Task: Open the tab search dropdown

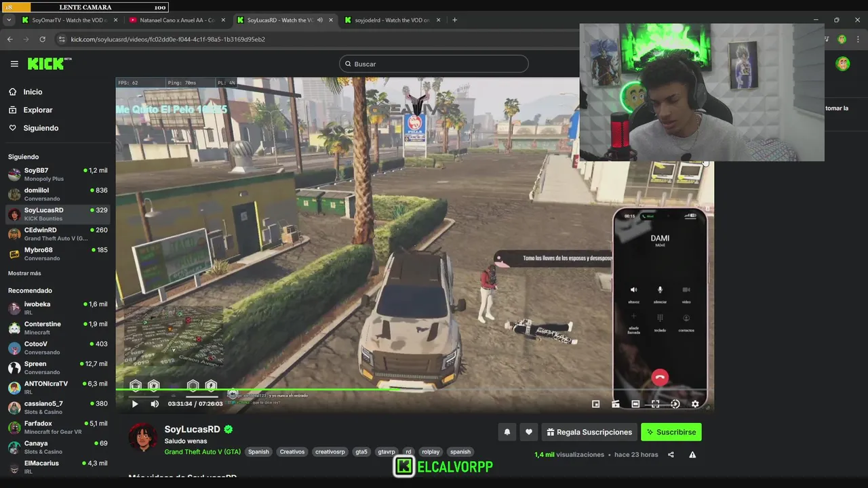Action: point(8,20)
